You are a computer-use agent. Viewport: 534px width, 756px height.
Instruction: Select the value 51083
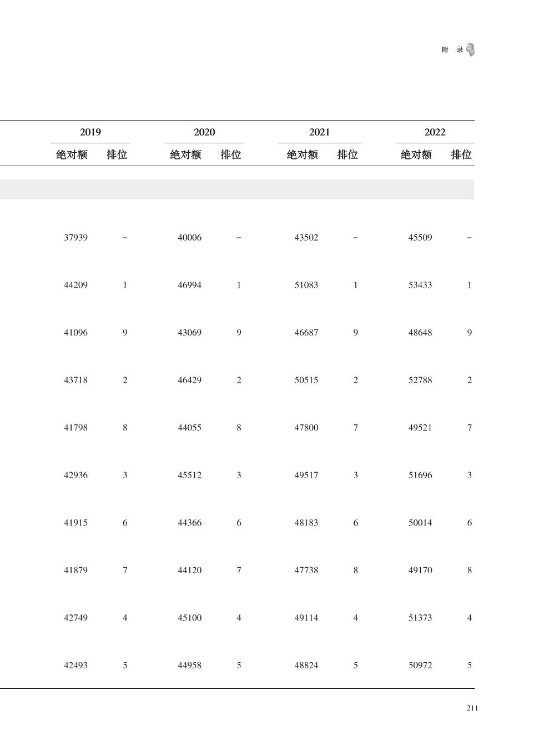[x=306, y=286]
